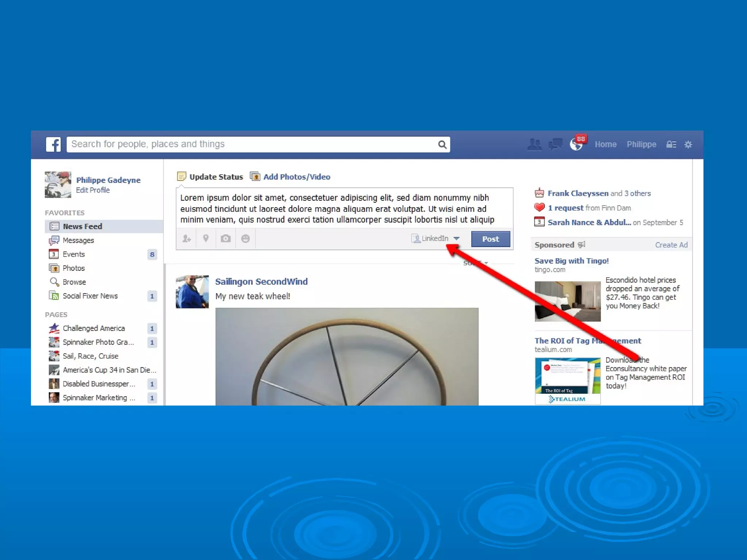Add a location with the pin icon
This screenshot has width=747, height=560.
[206, 238]
